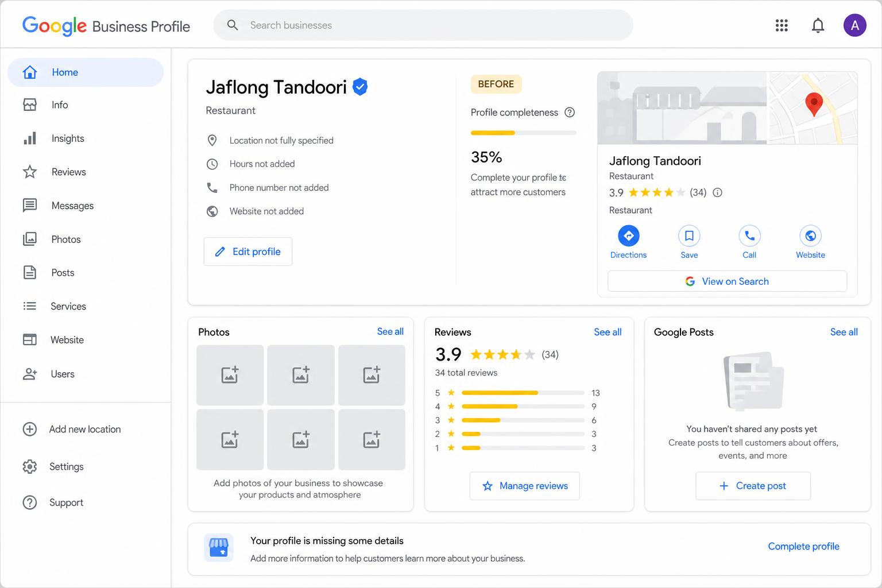Image resolution: width=882 pixels, height=588 pixels.
Task: Open Website in the sidebar menu
Action: click(x=86, y=340)
